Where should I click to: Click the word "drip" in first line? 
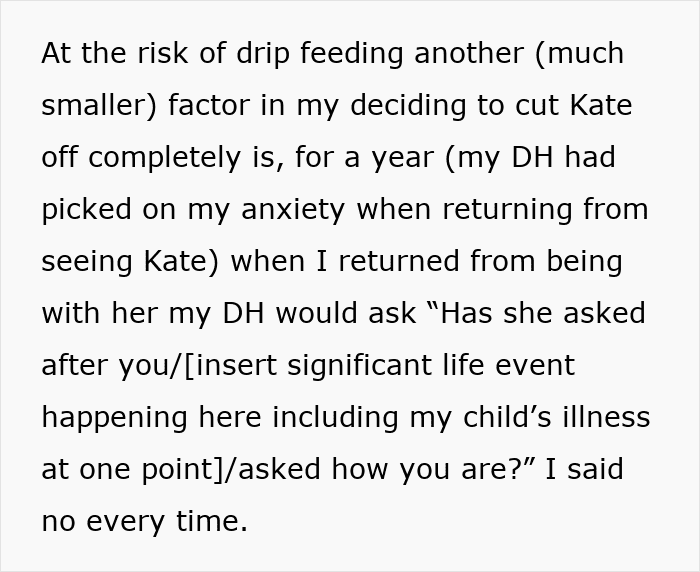[262, 53]
